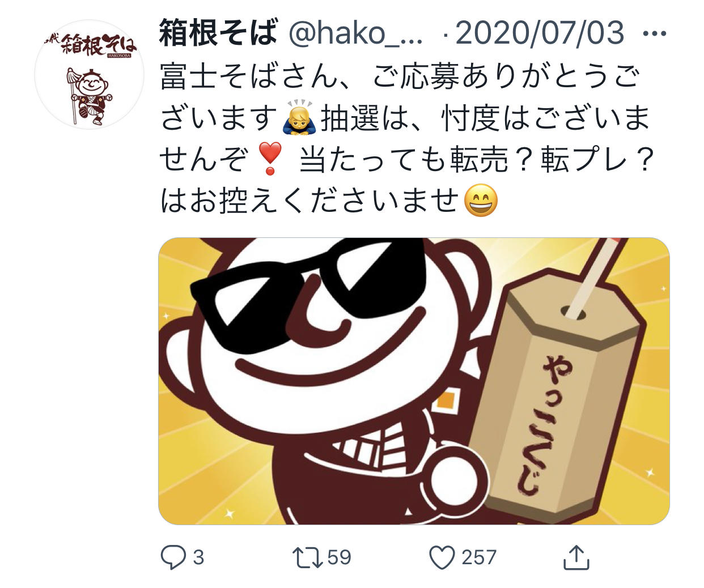Open the three-dot more options menu
The height and width of the screenshot is (588, 704).
pos(656,34)
